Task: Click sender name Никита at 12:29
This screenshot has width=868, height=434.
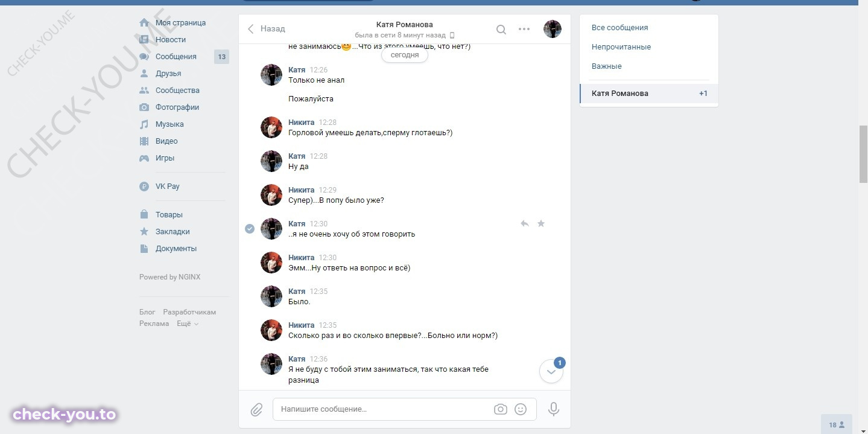Action: pos(302,190)
